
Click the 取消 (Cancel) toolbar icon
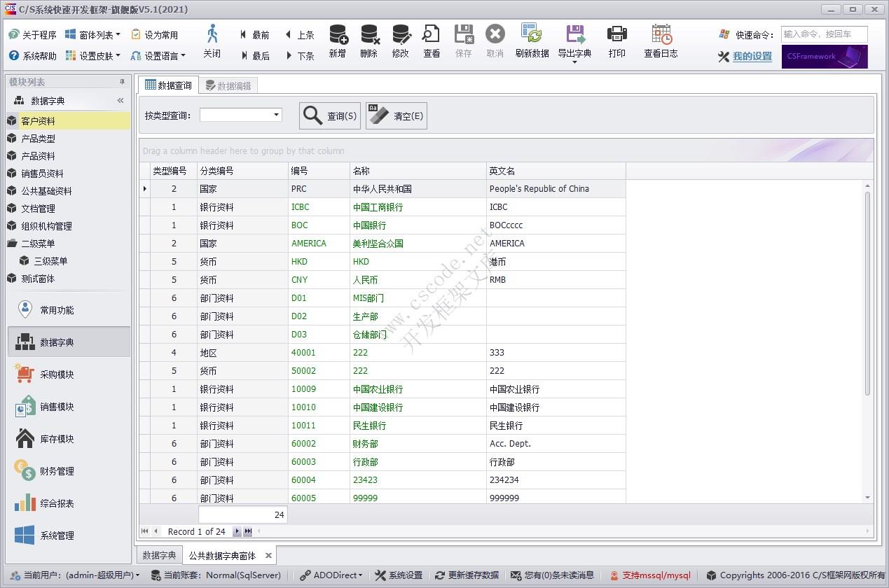pos(495,42)
